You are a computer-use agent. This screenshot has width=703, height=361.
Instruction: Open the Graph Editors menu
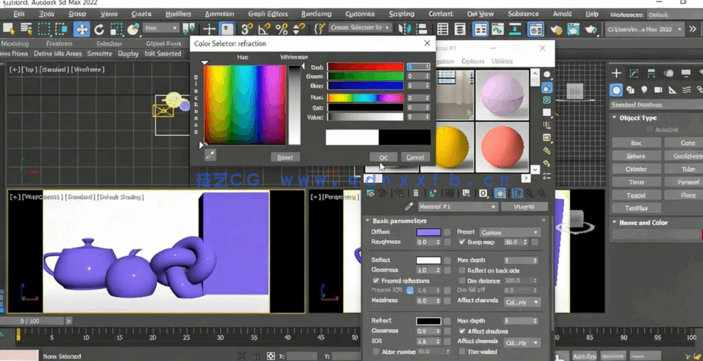pyautogui.click(x=268, y=14)
